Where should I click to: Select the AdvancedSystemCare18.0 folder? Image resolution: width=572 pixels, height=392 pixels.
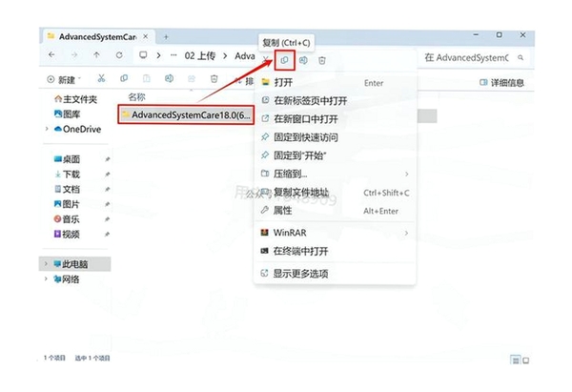[186, 115]
